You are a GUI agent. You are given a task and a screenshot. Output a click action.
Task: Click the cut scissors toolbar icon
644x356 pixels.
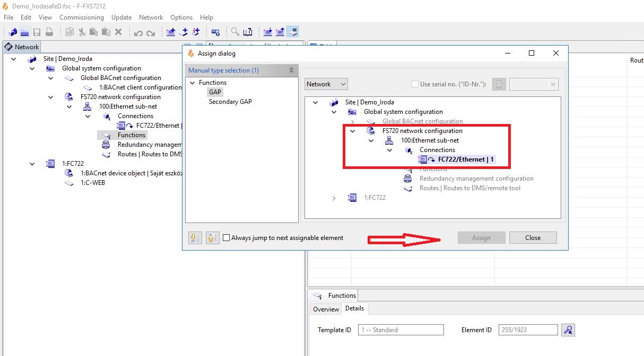(x=82, y=32)
